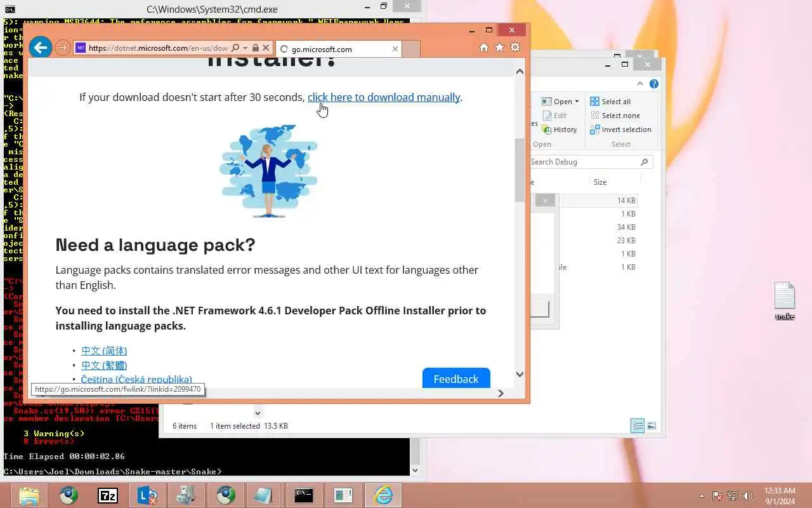Open 7-Zip from the taskbar
Screen dimensions: 812x508
coord(108,495)
